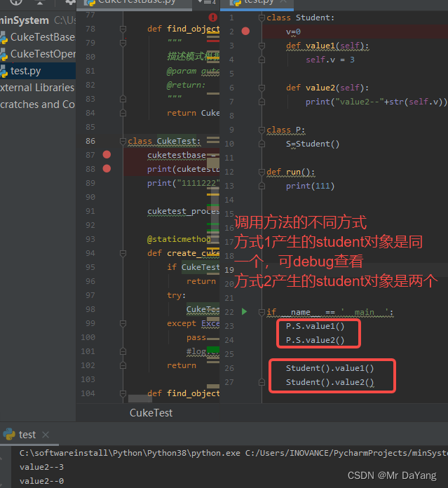Viewport: 448px width, 488px height.
Task: Click the Python file icon beside CukeTestBase
Action: (4, 37)
